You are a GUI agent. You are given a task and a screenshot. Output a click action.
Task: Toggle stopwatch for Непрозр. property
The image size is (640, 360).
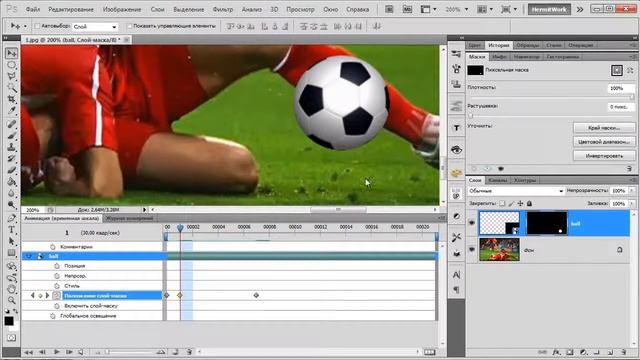tap(57, 276)
